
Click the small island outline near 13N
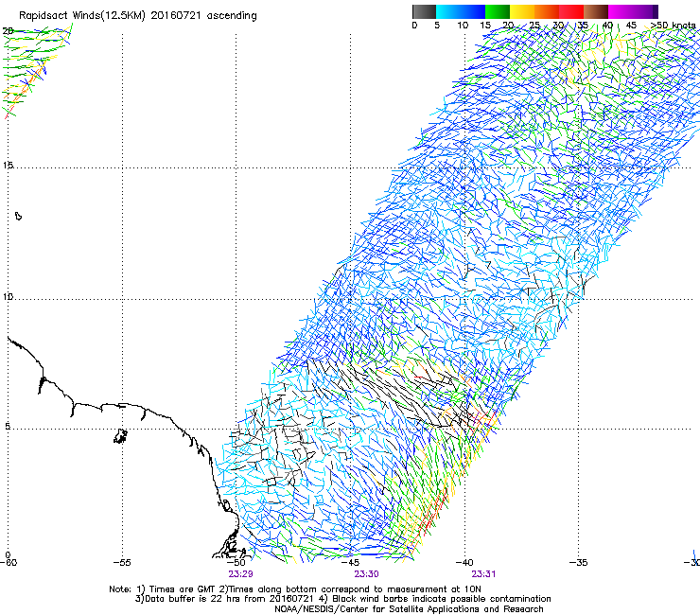pos(18,216)
